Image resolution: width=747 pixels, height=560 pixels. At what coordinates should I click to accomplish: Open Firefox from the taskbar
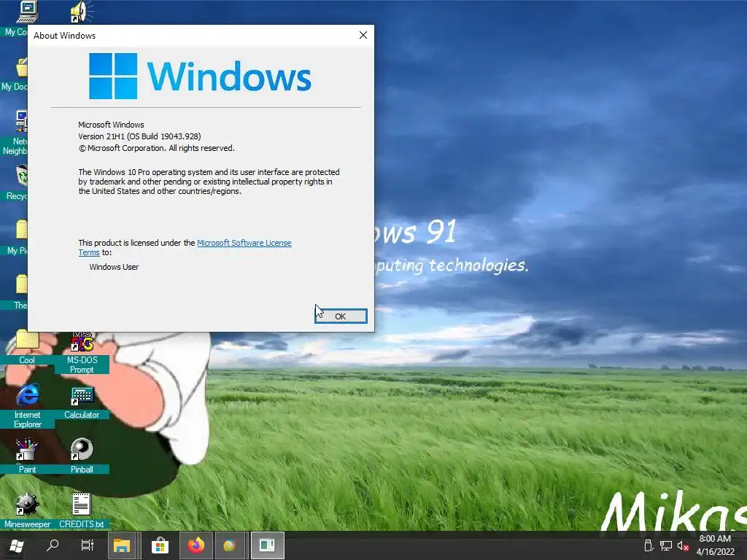(x=196, y=545)
